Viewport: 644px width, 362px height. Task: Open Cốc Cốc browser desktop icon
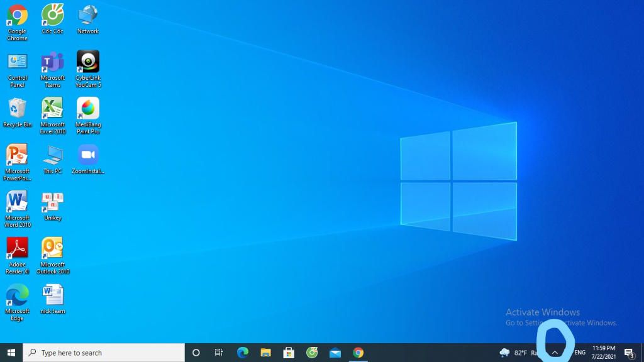(53, 19)
